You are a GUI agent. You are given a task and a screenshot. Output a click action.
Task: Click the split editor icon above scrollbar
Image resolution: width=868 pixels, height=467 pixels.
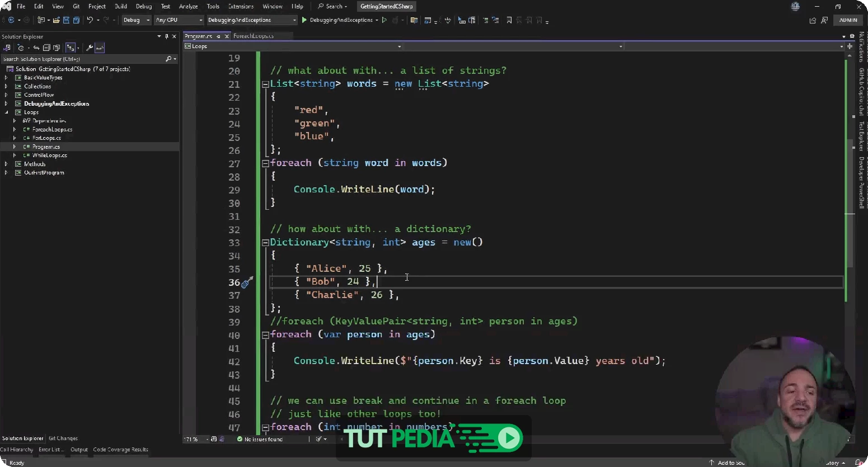pos(850,46)
